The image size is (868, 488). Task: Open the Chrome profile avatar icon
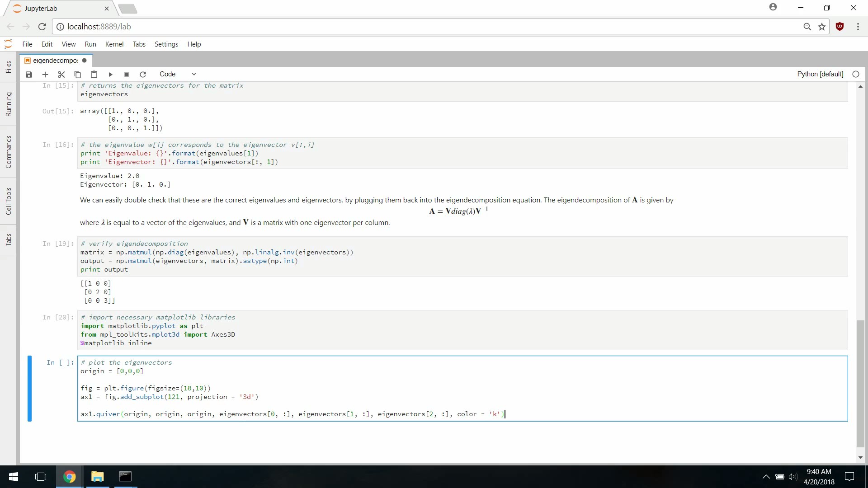(x=773, y=7)
